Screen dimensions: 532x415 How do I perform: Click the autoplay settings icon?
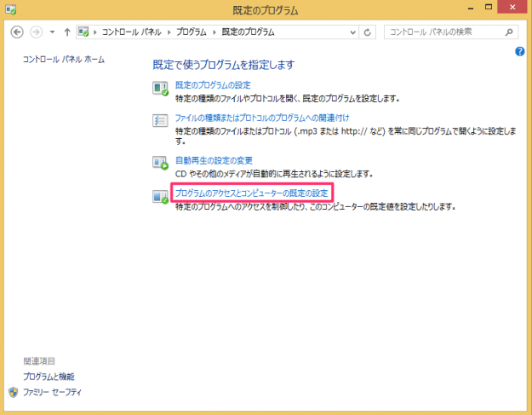[x=160, y=163]
